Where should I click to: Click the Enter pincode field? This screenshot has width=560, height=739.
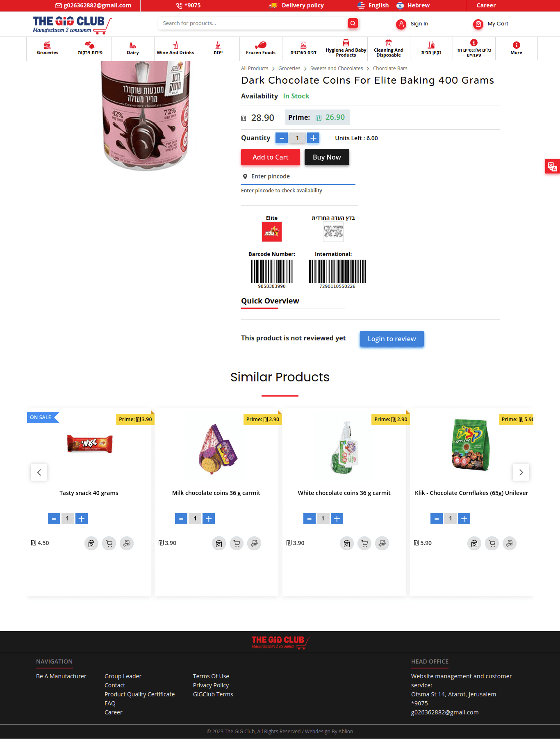pos(298,176)
